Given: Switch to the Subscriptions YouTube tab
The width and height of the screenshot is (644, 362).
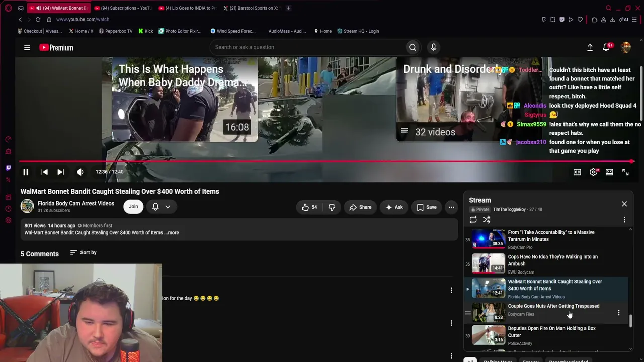Looking at the screenshot, I should coord(123,8).
